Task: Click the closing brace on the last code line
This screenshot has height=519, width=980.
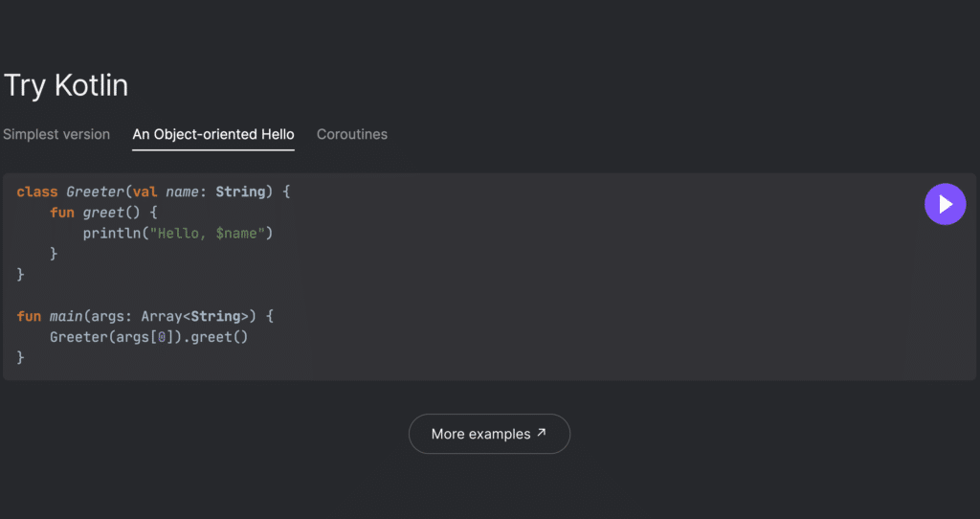Action: tap(20, 358)
